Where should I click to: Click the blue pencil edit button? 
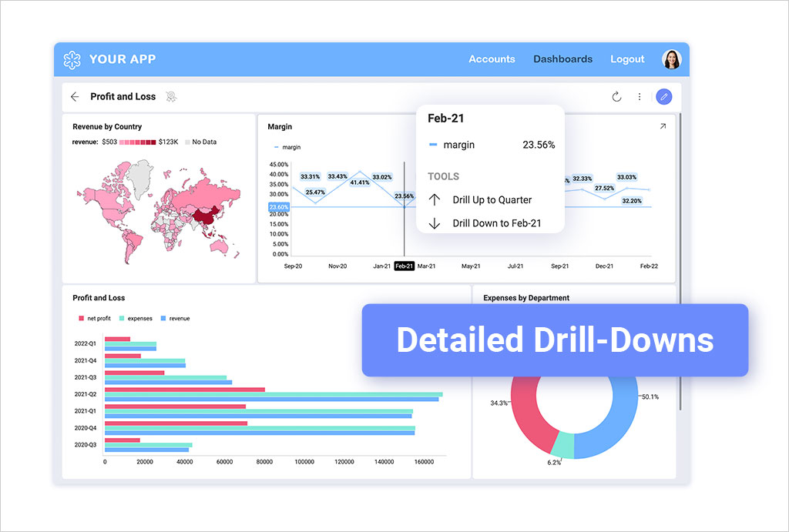(663, 97)
